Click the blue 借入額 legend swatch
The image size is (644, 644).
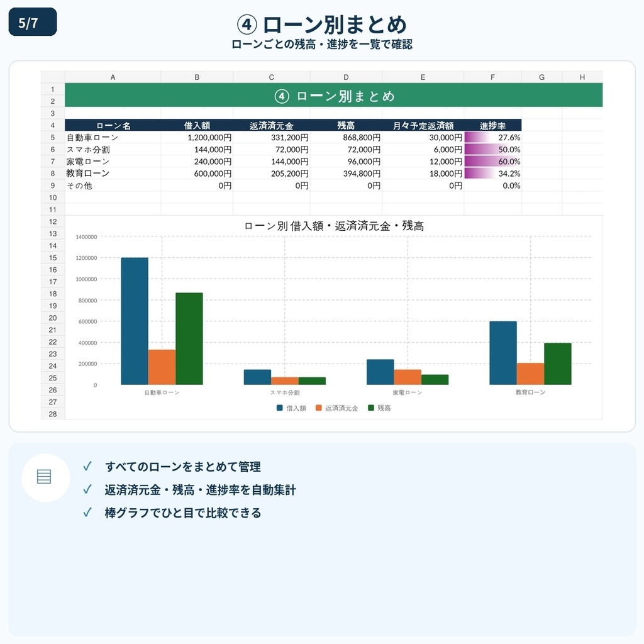tap(280, 408)
